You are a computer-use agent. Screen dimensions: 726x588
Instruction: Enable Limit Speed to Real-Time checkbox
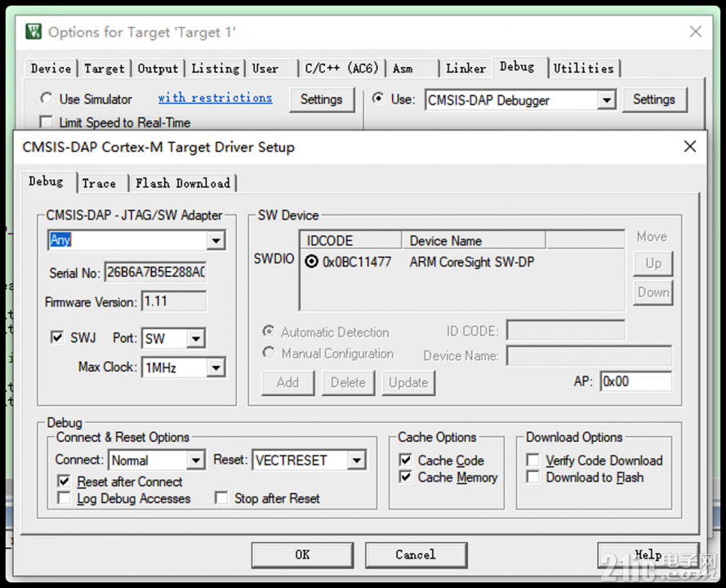[46, 122]
